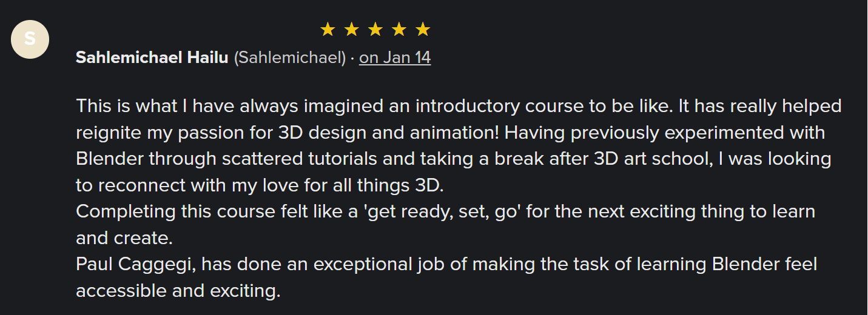The image size is (868, 315).
Task: Click the fifth and last rating star
Action: [423, 28]
